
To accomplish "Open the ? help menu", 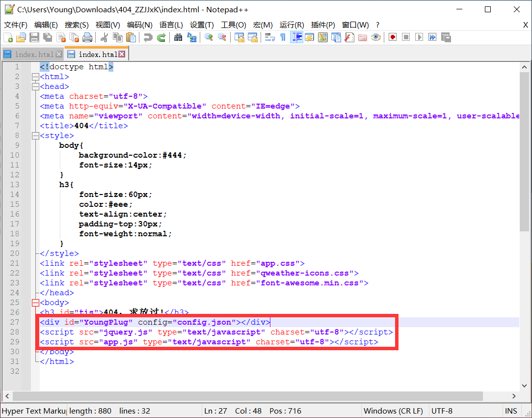I will click(x=377, y=25).
